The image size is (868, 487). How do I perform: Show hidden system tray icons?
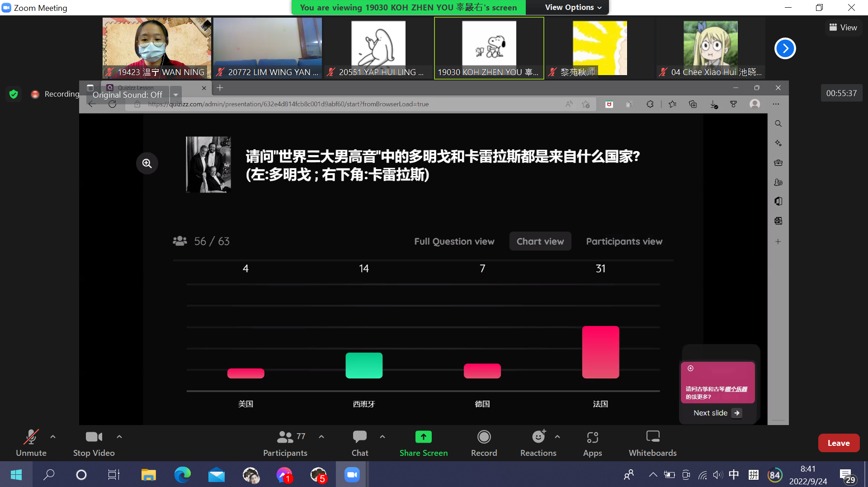[x=653, y=475]
